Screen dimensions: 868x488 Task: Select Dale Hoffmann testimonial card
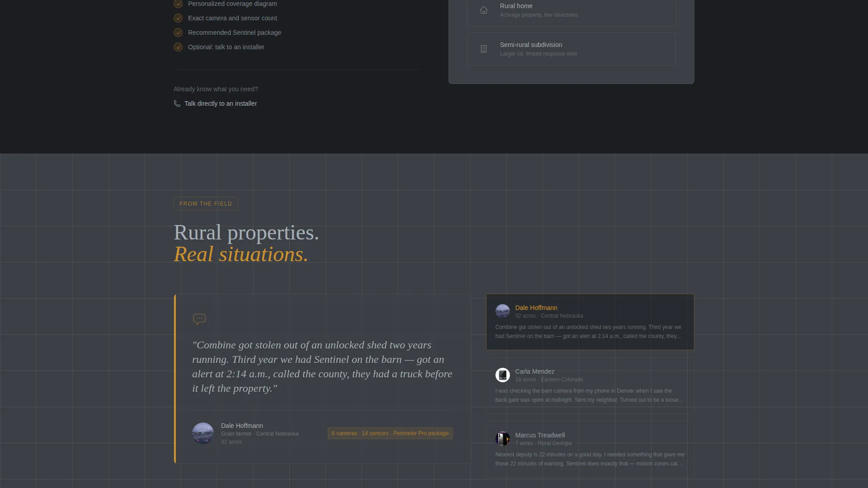[x=590, y=322]
